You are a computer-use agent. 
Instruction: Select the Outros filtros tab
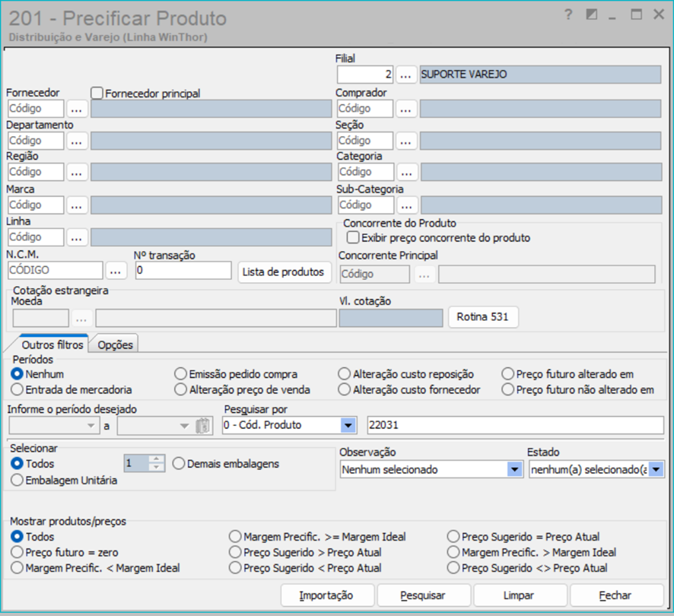click(52, 345)
